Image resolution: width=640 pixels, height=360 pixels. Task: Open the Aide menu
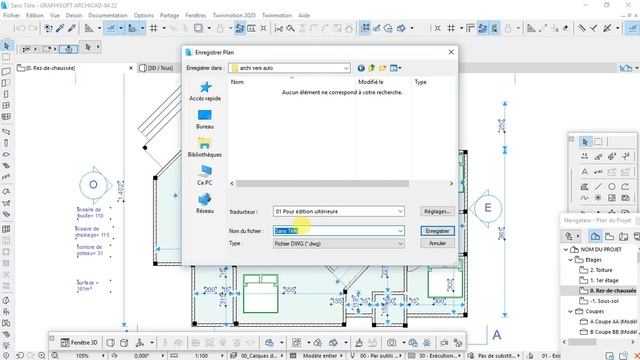pyautogui.click(x=304, y=15)
